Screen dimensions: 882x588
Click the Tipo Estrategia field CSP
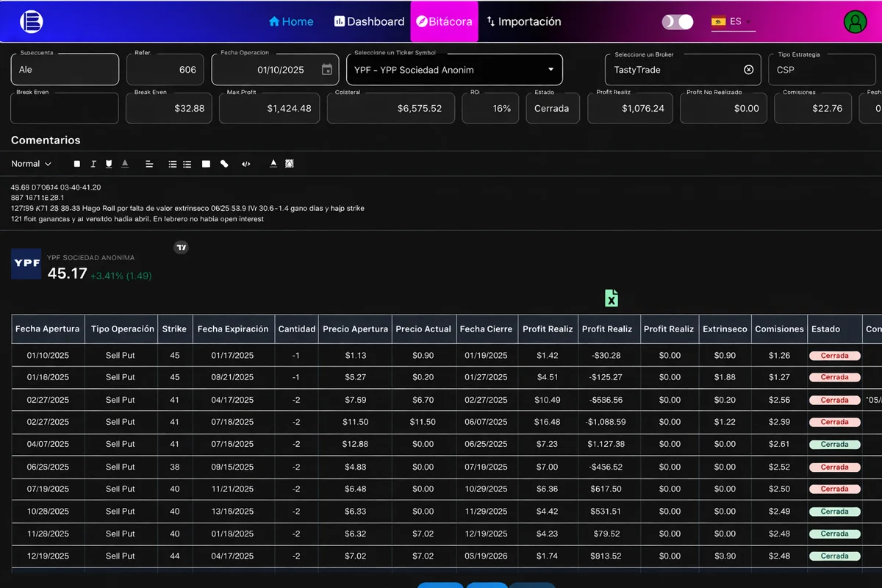pos(822,70)
